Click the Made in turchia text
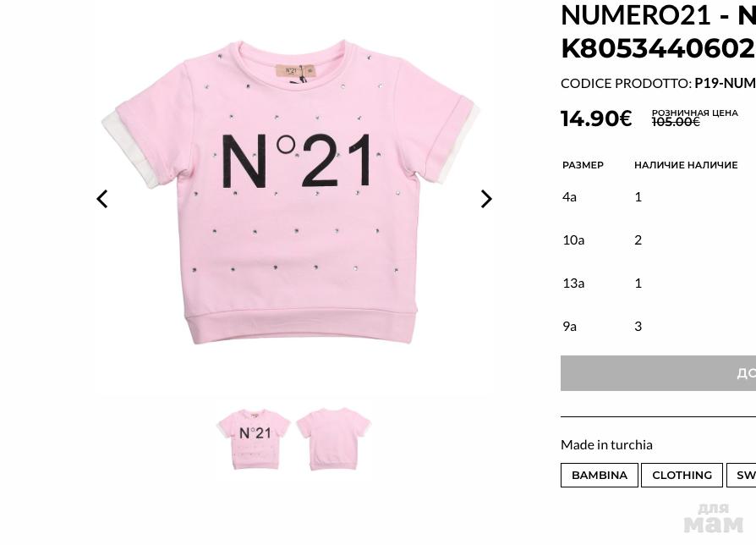Image resolution: width=756 pixels, height=545 pixels. point(606,444)
